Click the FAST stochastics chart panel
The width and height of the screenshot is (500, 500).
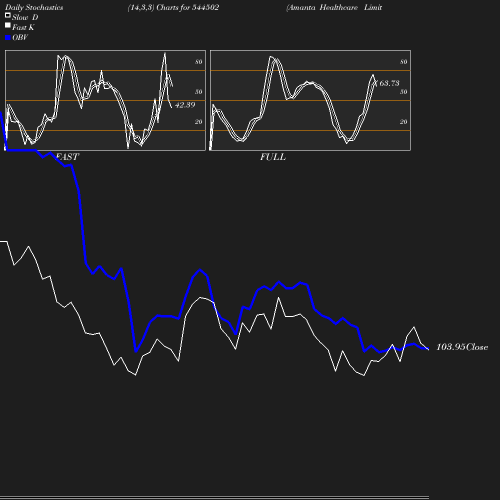click(x=105, y=100)
